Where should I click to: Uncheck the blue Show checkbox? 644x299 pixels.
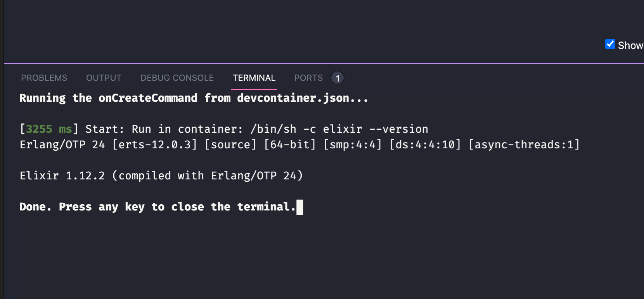[610, 44]
